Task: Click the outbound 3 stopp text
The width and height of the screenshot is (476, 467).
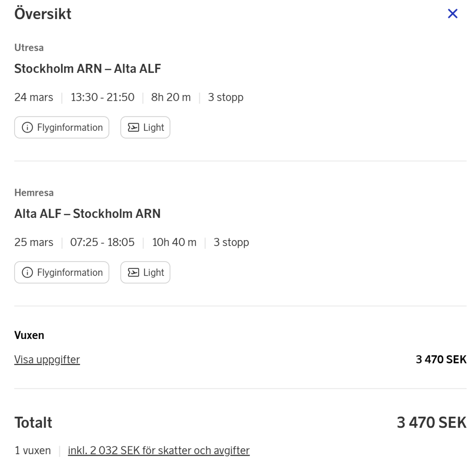Action: (226, 97)
